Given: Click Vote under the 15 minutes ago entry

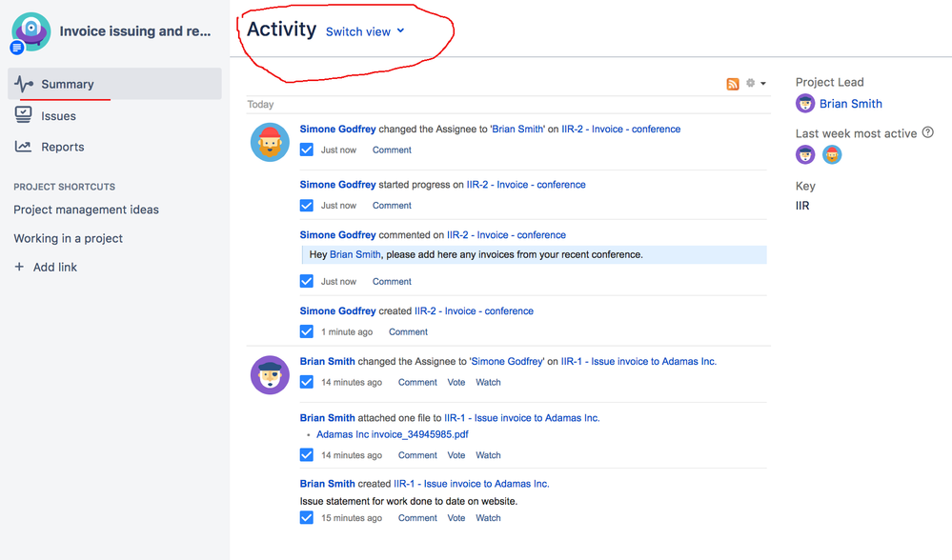Looking at the screenshot, I should [x=456, y=518].
